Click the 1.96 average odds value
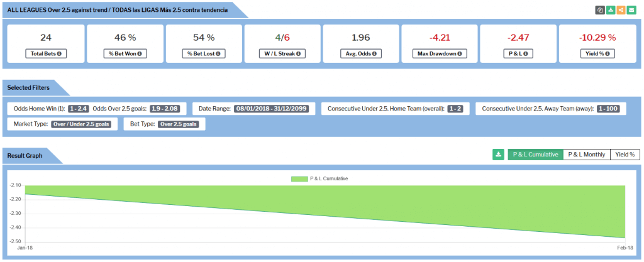Screen dimensions: 644x262 coord(361,38)
